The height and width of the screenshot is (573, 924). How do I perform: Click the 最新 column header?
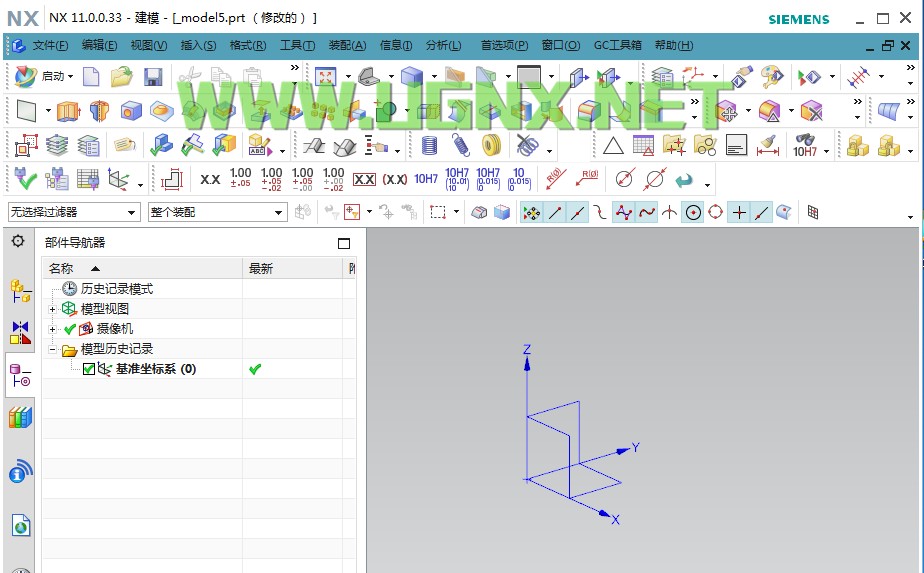tap(292, 269)
